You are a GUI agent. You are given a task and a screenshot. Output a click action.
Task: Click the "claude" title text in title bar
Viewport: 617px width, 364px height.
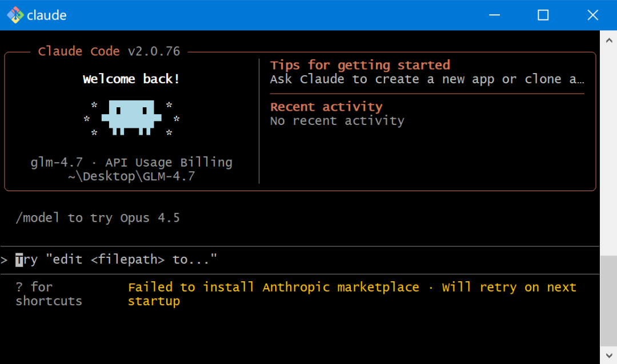46,15
